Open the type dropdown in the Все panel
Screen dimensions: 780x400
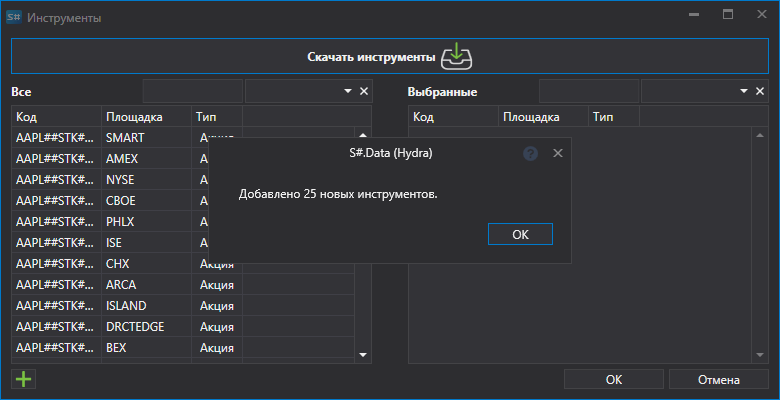pos(348,91)
